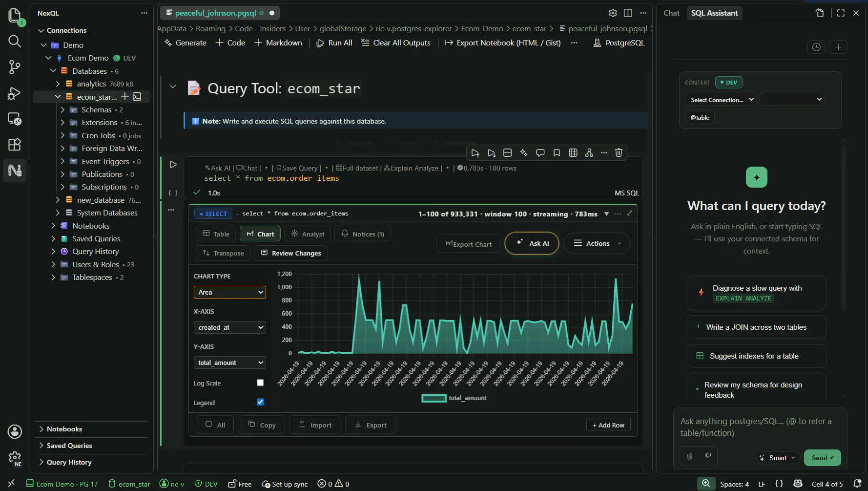Click the table grid icon in cell toolbar
This screenshot has height=491, width=868.
pyautogui.click(x=573, y=153)
